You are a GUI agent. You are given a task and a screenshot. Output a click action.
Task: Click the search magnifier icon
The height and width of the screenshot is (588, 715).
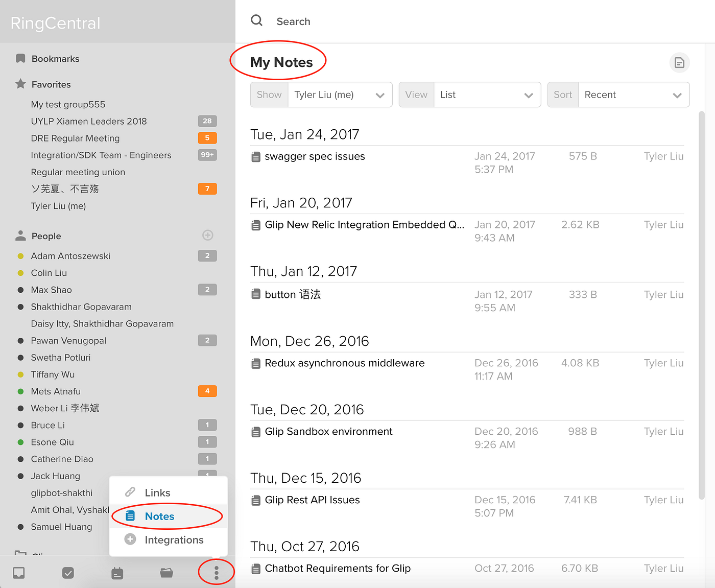[256, 20]
